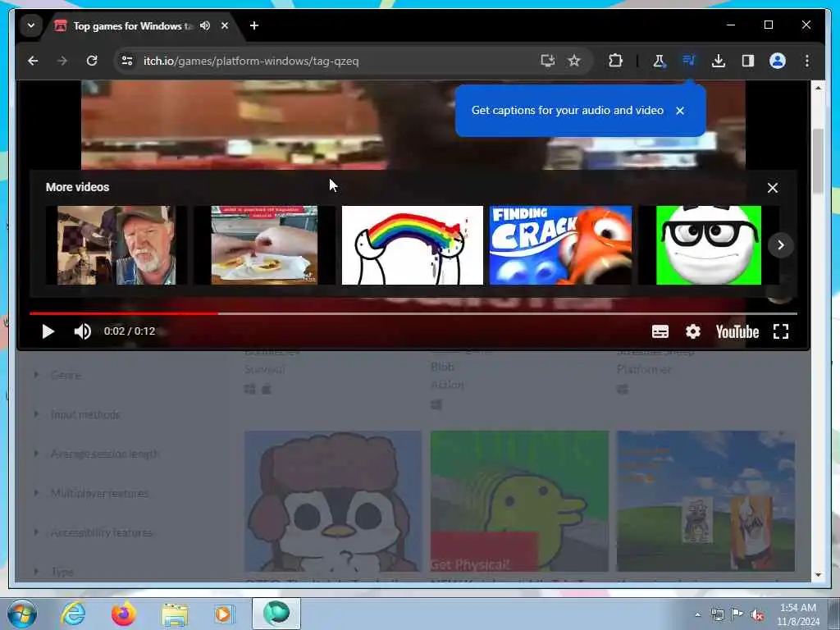Click the Platformer genre label
The height and width of the screenshot is (630, 840).
[x=643, y=369]
